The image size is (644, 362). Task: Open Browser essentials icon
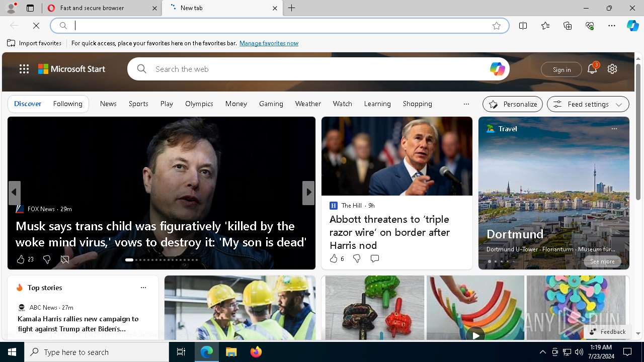tap(590, 26)
